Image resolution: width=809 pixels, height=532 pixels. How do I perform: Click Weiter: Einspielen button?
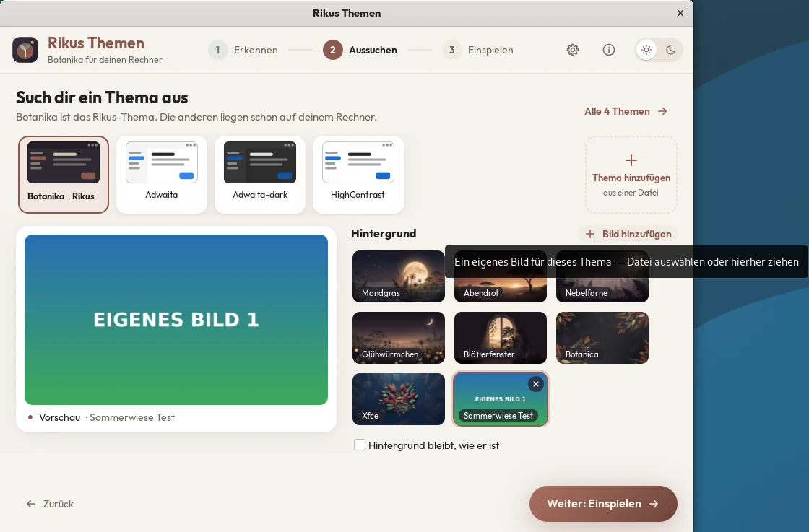(x=603, y=504)
